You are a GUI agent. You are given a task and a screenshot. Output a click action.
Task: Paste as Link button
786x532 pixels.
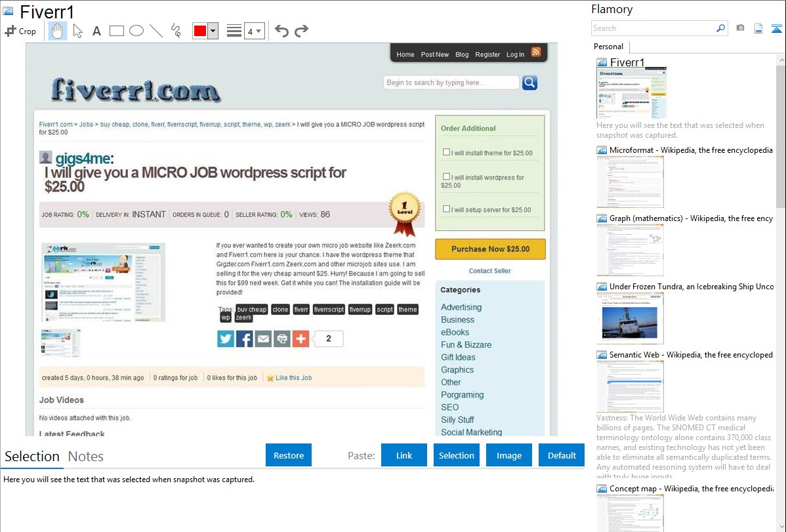pyautogui.click(x=404, y=455)
